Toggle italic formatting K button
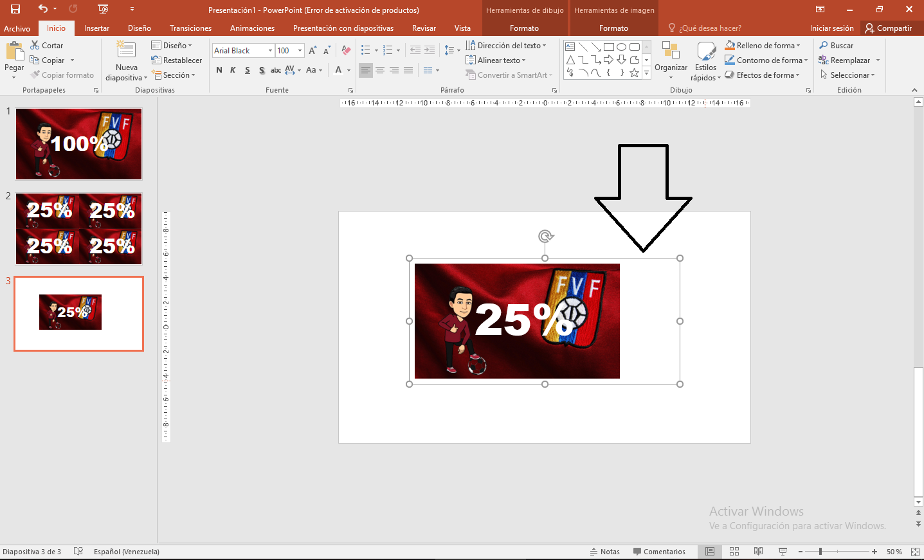This screenshot has width=924, height=560. (233, 70)
